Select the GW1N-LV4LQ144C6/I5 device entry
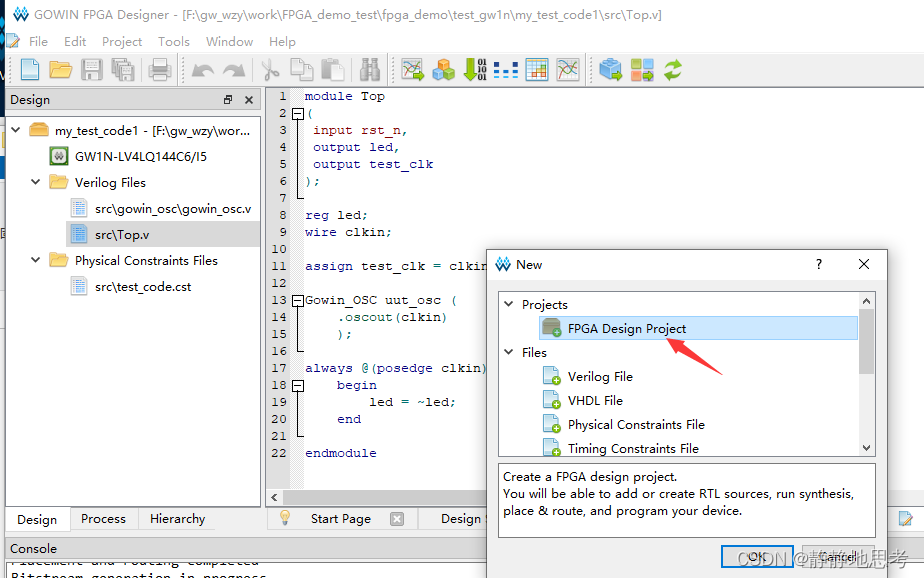Image resolution: width=924 pixels, height=578 pixels. pos(140,156)
